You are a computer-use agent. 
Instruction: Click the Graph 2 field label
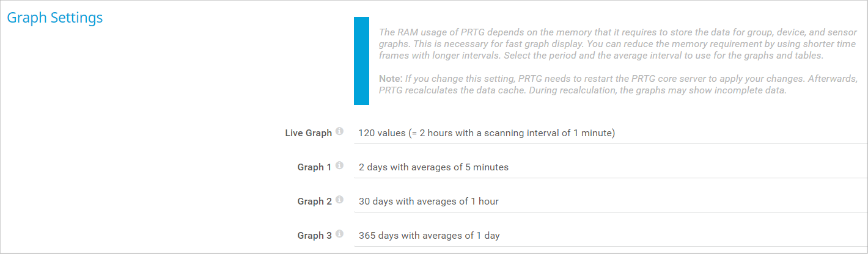(x=314, y=201)
